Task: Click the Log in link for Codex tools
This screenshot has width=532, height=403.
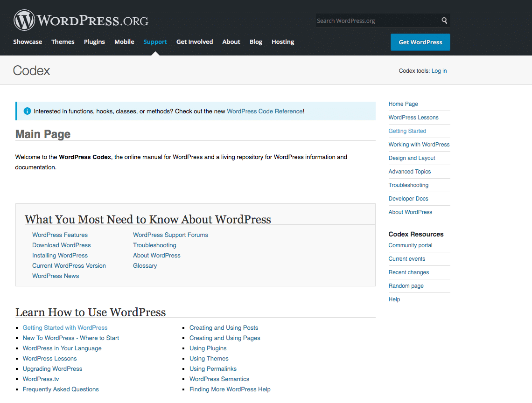Action: (439, 71)
